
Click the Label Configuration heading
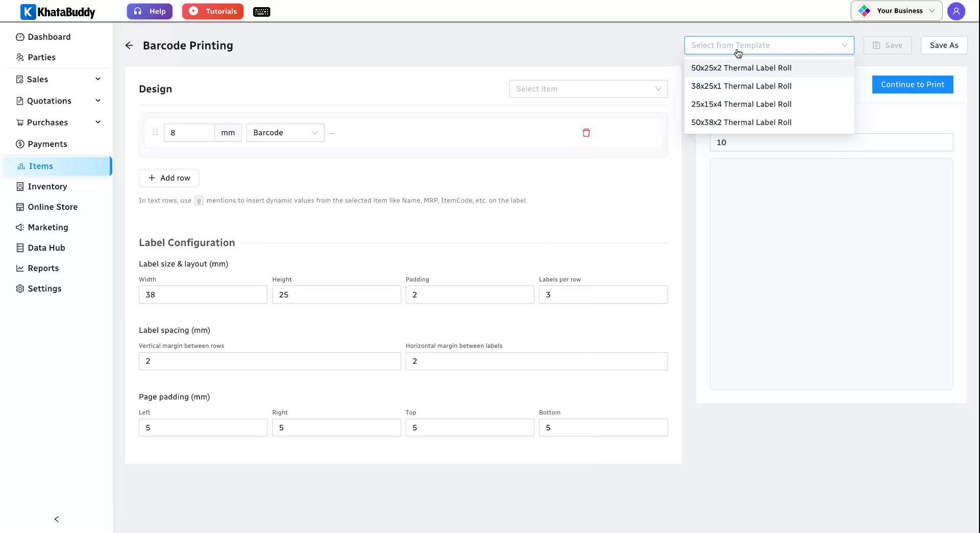pos(187,243)
